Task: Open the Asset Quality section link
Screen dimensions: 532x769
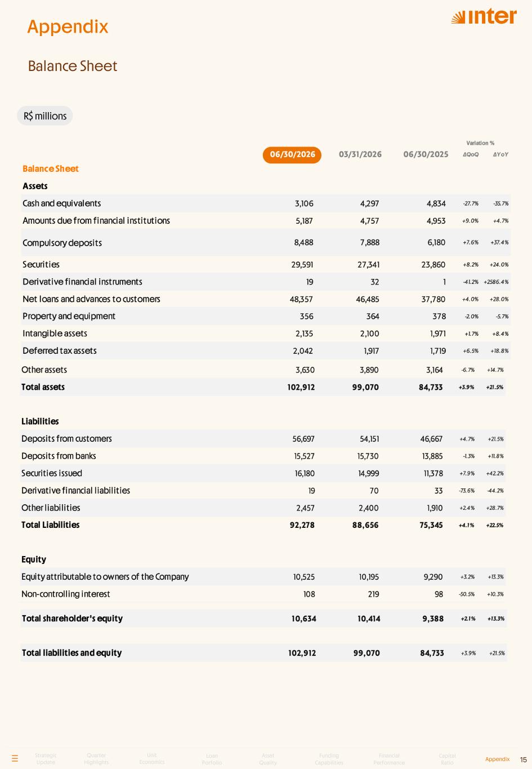Action: (268, 759)
